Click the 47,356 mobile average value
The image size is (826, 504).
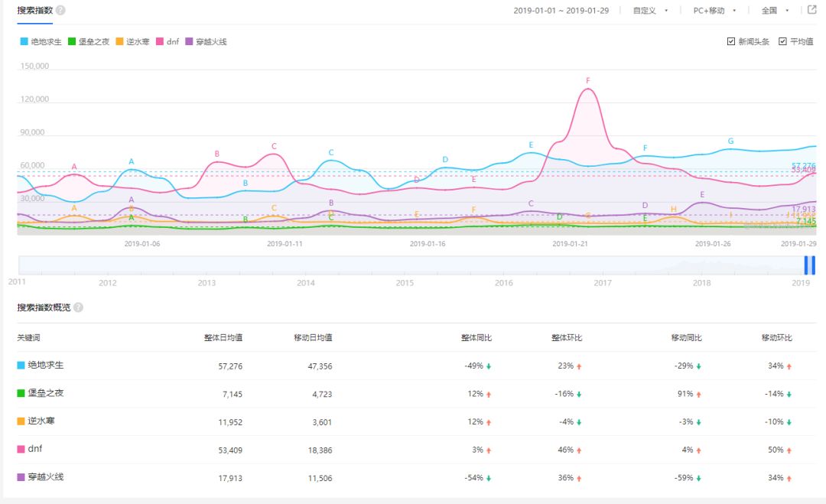(x=320, y=366)
